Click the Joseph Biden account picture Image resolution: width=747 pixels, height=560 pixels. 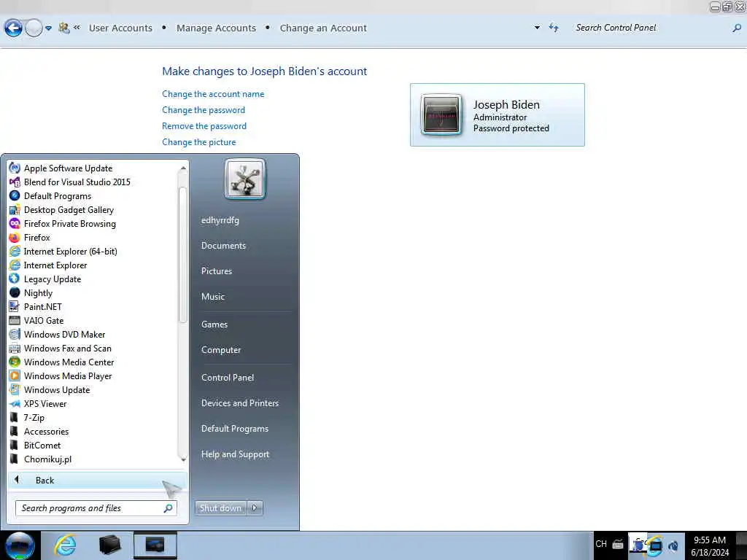point(441,114)
